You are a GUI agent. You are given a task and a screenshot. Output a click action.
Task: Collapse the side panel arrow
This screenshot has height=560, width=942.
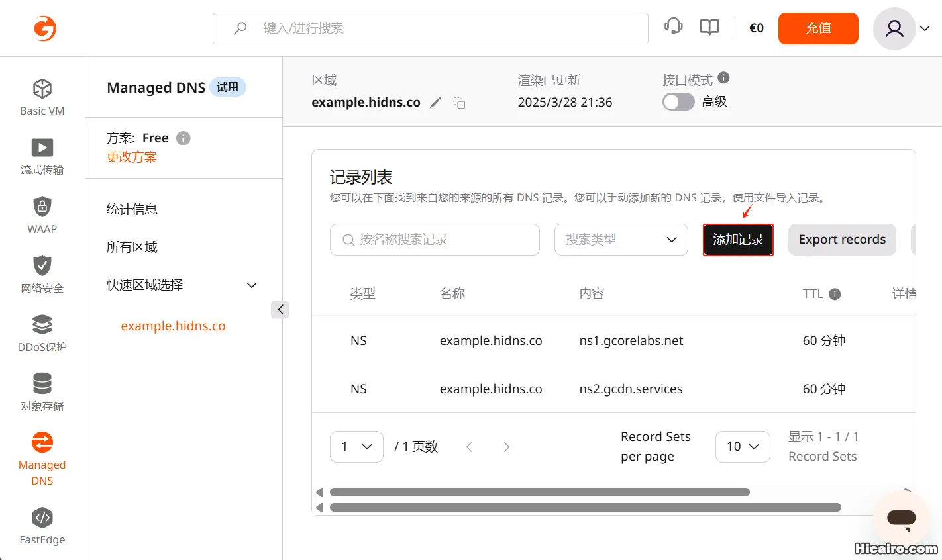pyautogui.click(x=280, y=310)
